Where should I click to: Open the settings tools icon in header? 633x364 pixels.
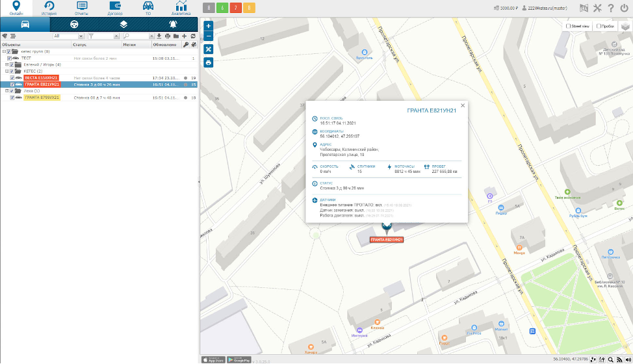tap(598, 8)
